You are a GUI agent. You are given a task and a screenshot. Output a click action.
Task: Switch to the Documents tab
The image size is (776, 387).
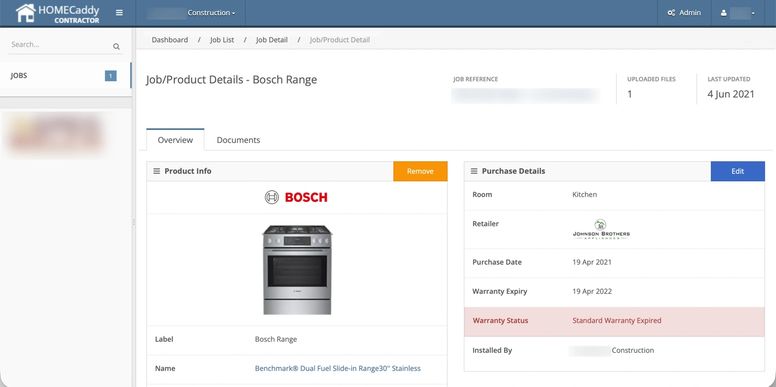click(238, 140)
